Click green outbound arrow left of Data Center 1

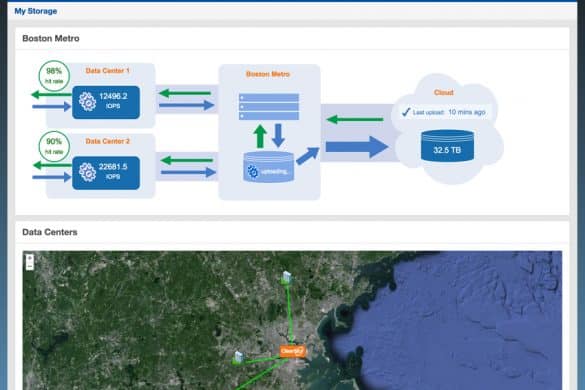point(51,95)
